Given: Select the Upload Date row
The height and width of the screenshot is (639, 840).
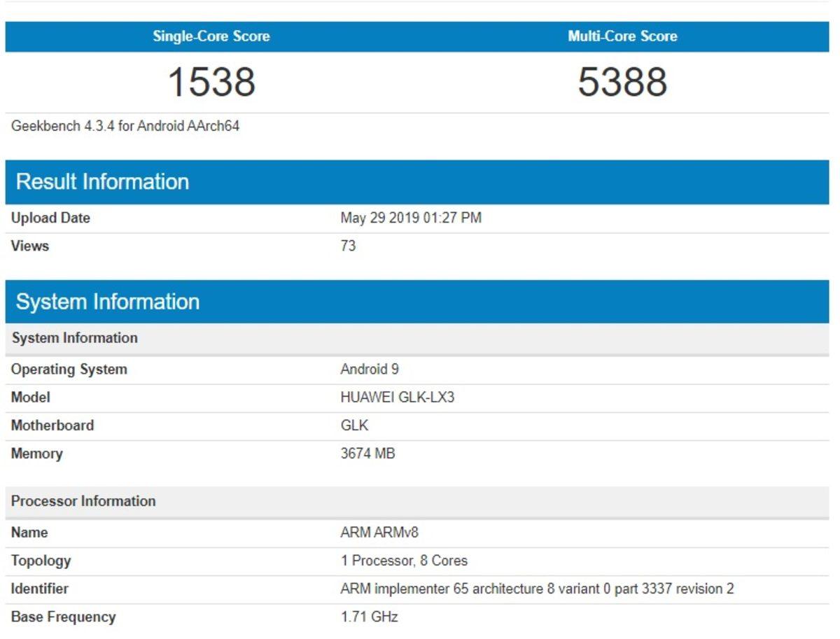Looking at the screenshot, I should [x=50, y=218].
